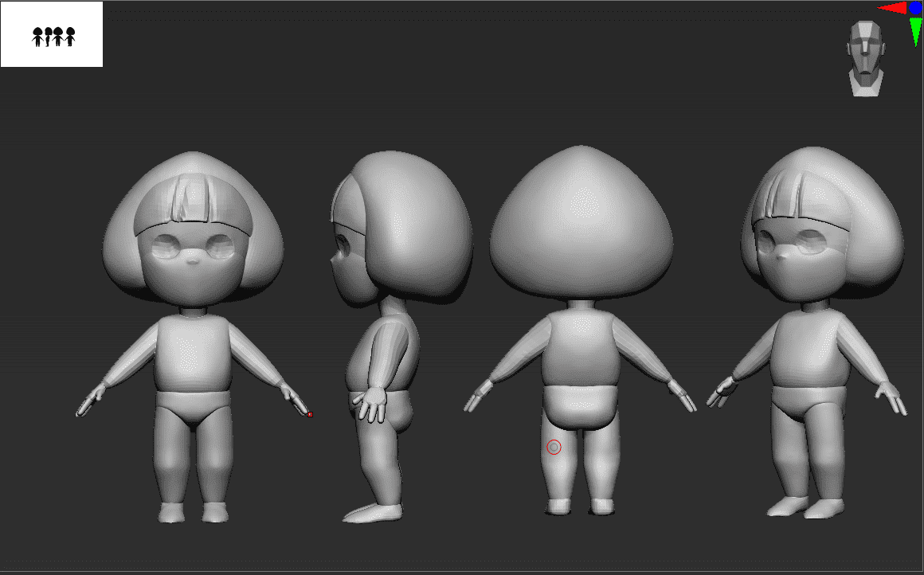This screenshot has height=575, width=924.
Task: Click the red point at the front character's fingertip
Action: click(x=310, y=415)
